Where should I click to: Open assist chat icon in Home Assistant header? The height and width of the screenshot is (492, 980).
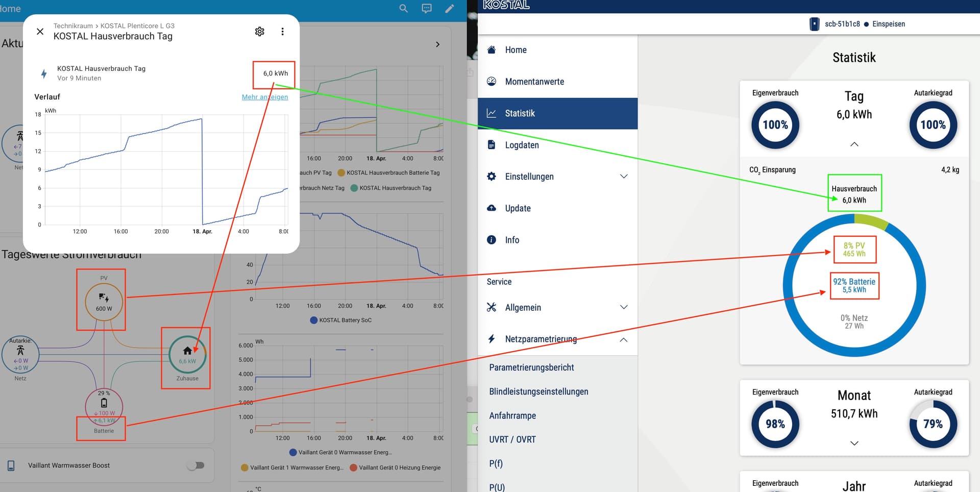coord(427,8)
